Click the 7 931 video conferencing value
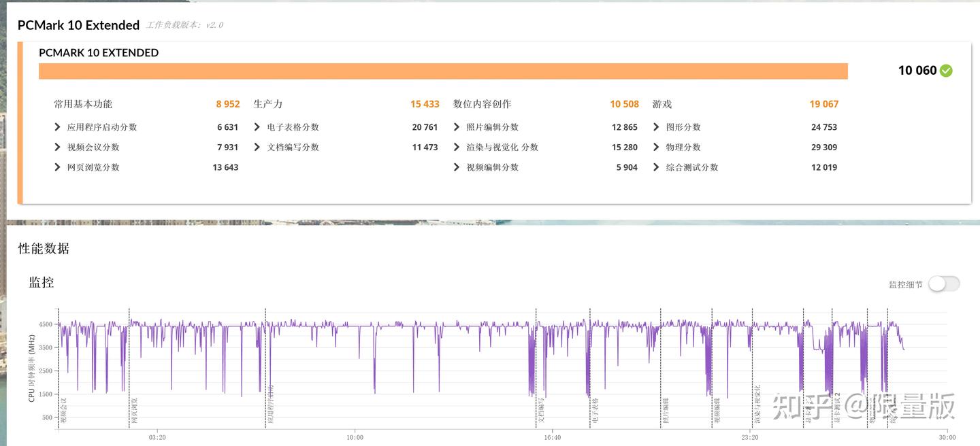This screenshot has height=446, width=980. [228, 147]
